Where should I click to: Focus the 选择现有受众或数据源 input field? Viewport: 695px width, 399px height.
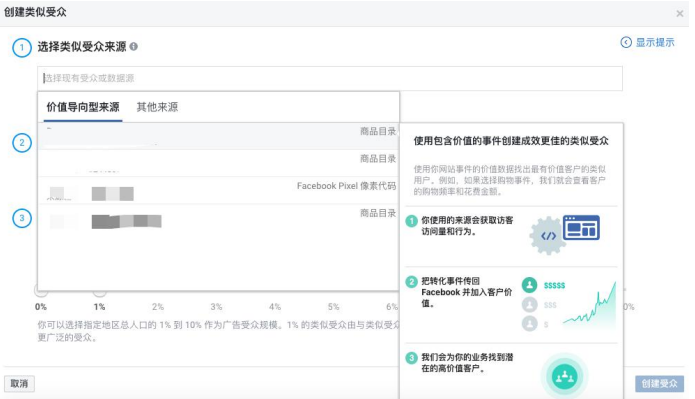click(330, 78)
